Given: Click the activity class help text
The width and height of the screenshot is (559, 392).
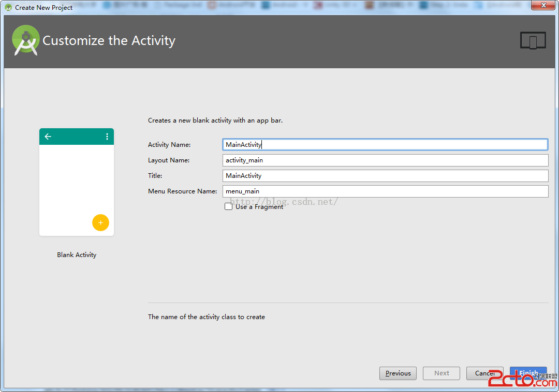Looking at the screenshot, I should point(206,317).
